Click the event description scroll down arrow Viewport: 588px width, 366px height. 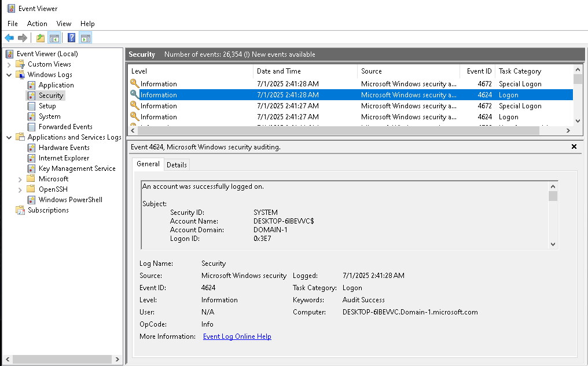pos(553,244)
